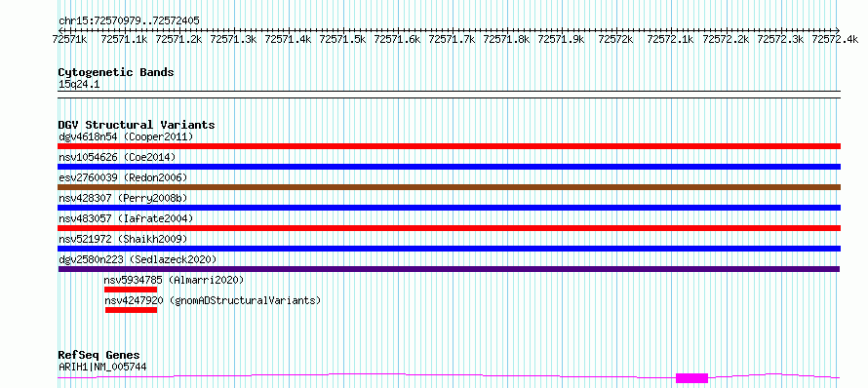Click the 72571.3k ruler label
868x388 pixels.
(234, 39)
